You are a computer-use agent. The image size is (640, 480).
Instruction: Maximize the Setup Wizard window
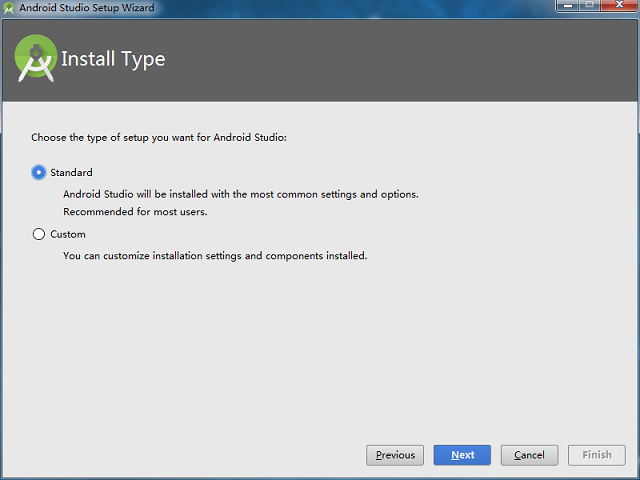588,6
